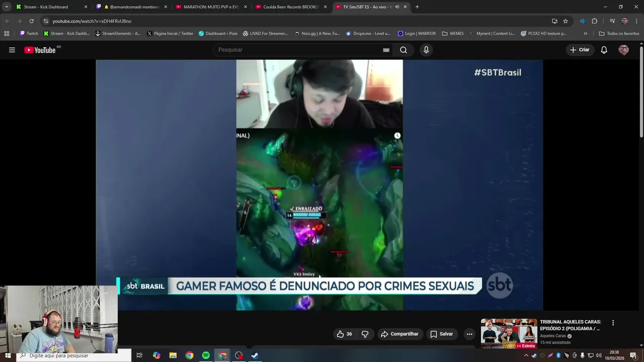
Task: Install or cast icon in the address bar
Action: (x=554, y=21)
